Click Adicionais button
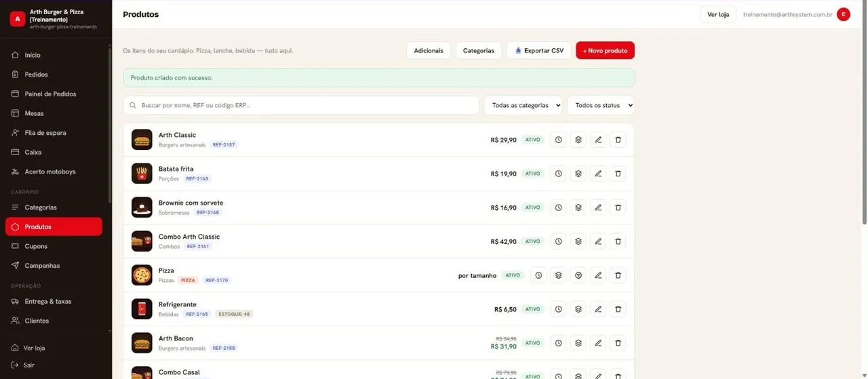 pyautogui.click(x=429, y=51)
